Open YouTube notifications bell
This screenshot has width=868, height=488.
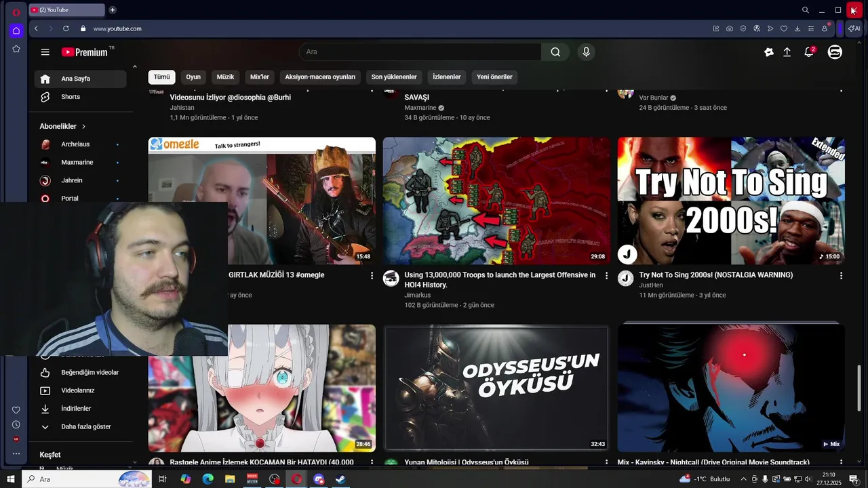click(809, 52)
